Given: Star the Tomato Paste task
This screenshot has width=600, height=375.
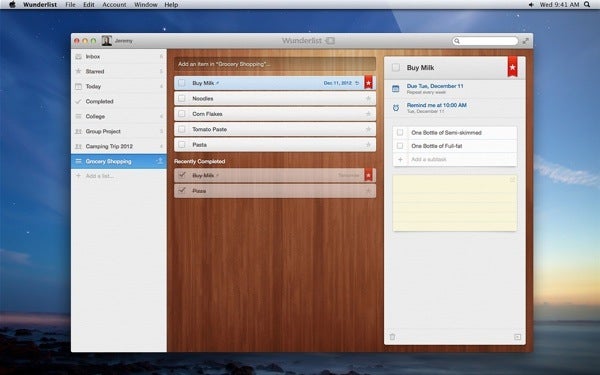Looking at the screenshot, I should pos(368,129).
